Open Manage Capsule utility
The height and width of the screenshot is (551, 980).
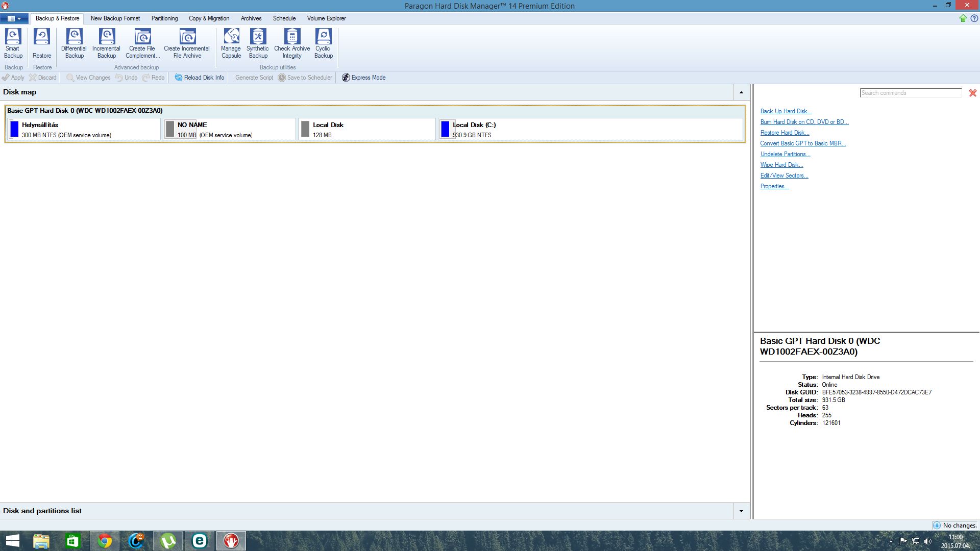pos(231,43)
